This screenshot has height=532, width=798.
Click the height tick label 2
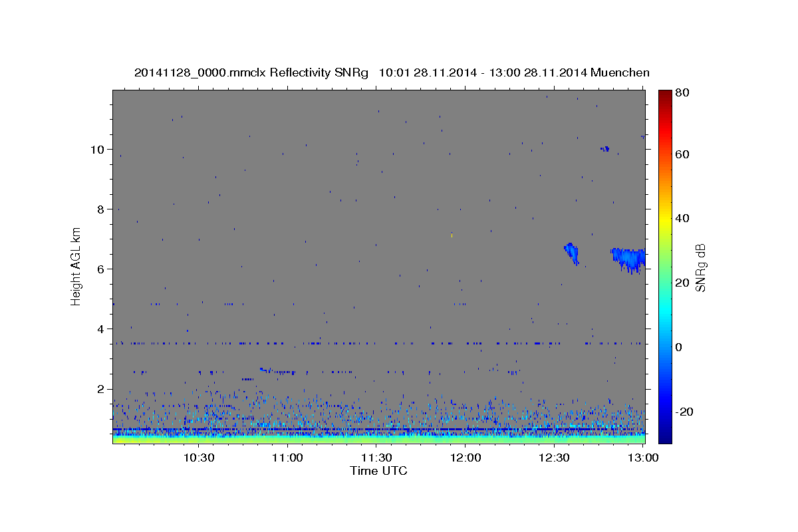tap(100, 388)
